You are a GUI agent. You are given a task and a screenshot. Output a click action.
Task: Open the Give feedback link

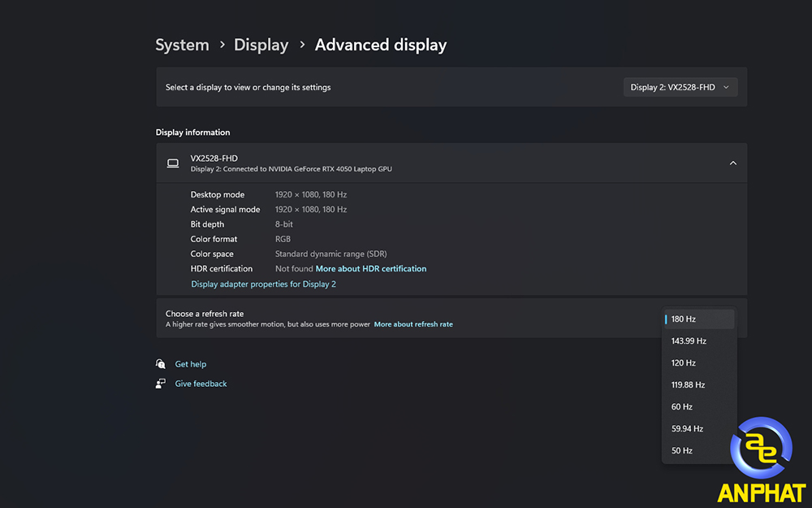pyautogui.click(x=201, y=384)
